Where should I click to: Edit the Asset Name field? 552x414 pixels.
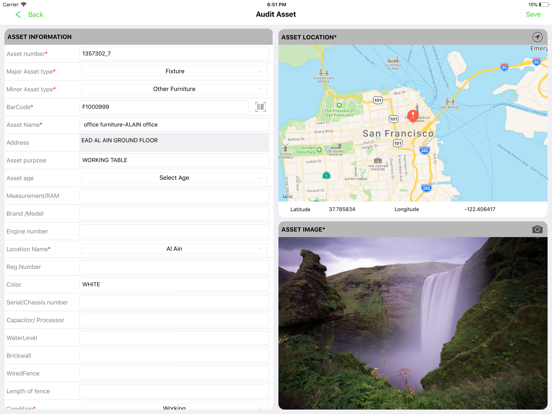click(174, 125)
